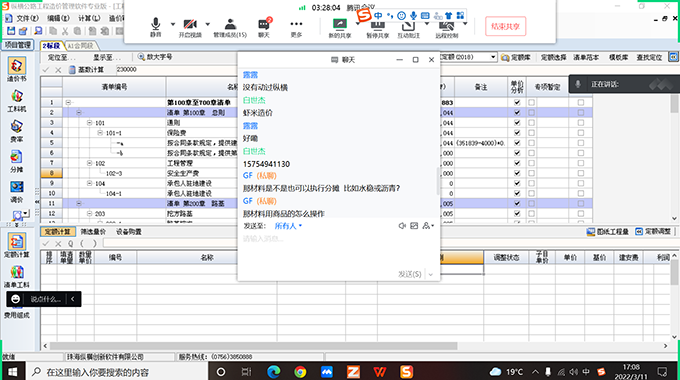Open the 分摊 sidebar module

pos(16,161)
